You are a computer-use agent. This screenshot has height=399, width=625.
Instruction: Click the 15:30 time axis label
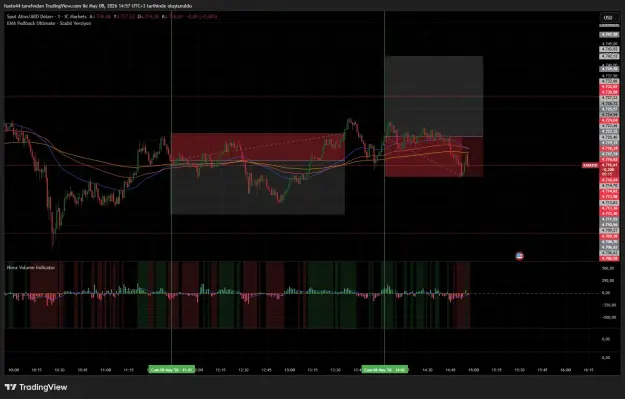(x=519, y=370)
